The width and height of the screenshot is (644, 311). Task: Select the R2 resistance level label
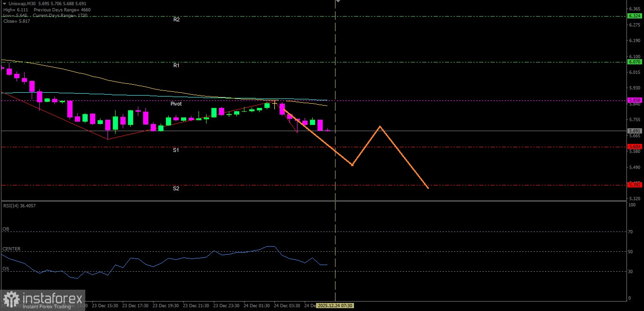[176, 20]
